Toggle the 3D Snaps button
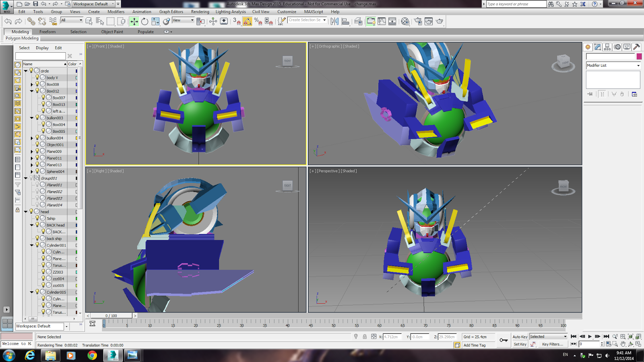644x362 pixels. pyautogui.click(x=237, y=21)
